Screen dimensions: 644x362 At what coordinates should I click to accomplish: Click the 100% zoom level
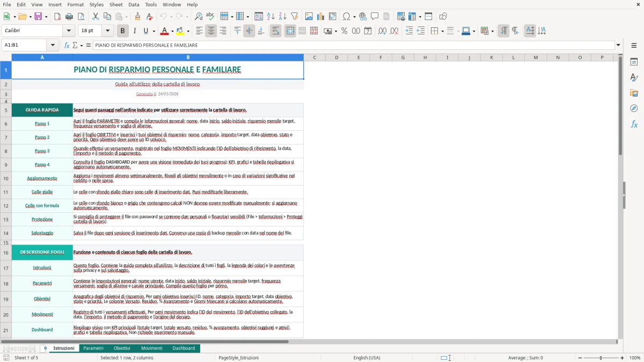(635, 358)
